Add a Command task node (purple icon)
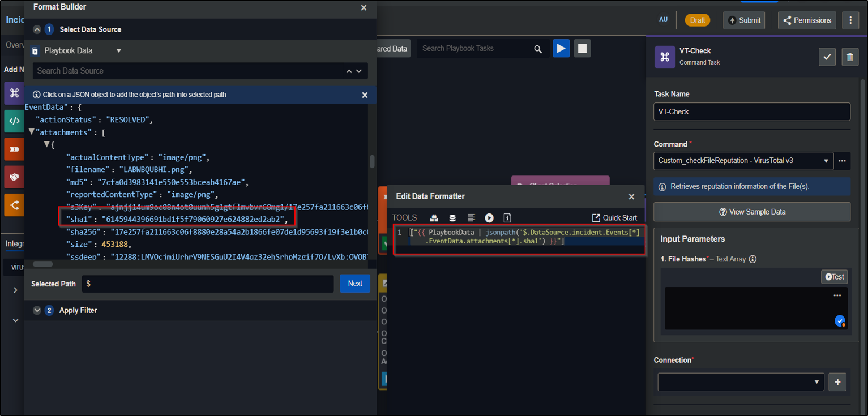868x416 pixels. [x=14, y=93]
